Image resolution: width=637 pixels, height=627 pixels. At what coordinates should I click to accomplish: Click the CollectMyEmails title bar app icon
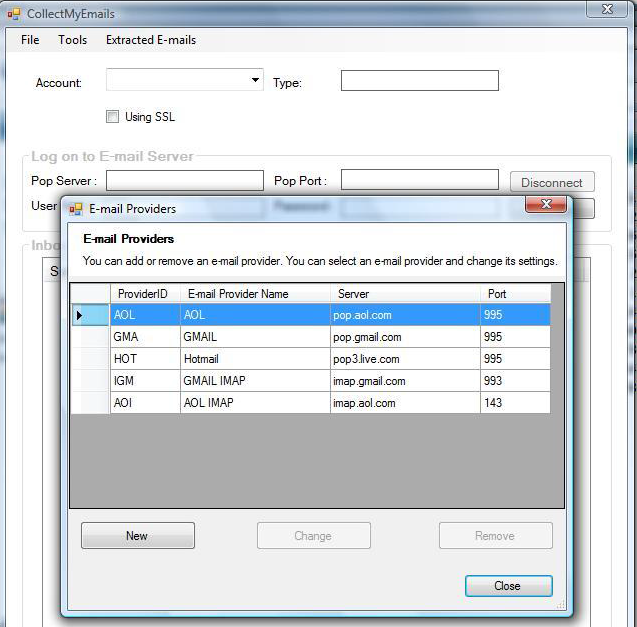point(14,14)
